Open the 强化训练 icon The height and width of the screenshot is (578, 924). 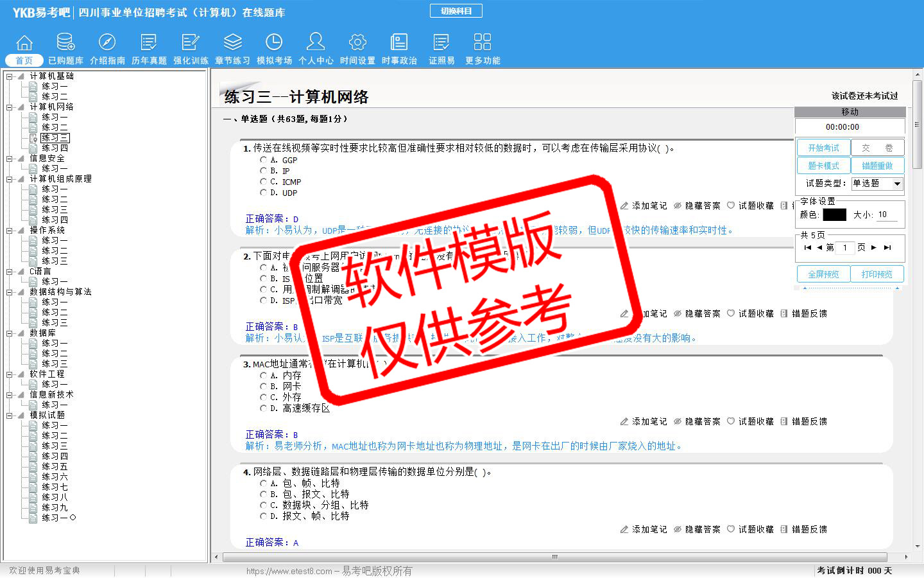click(191, 42)
